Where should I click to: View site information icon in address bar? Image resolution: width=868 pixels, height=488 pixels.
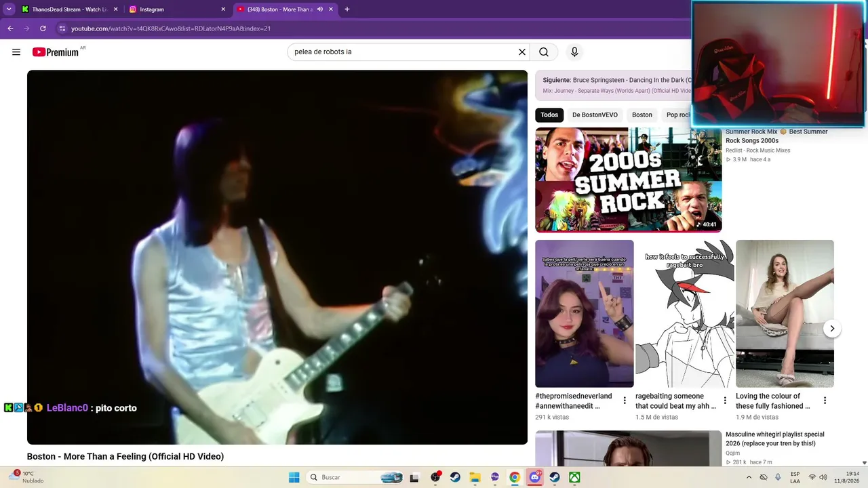pyautogui.click(x=62, y=28)
